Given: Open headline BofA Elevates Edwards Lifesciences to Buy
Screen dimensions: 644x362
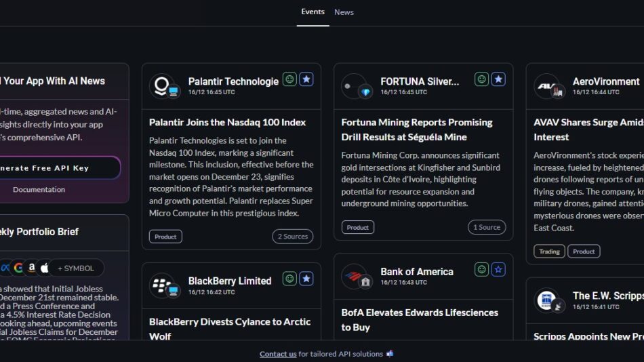Looking at the screenshot, I should point(420,320).
